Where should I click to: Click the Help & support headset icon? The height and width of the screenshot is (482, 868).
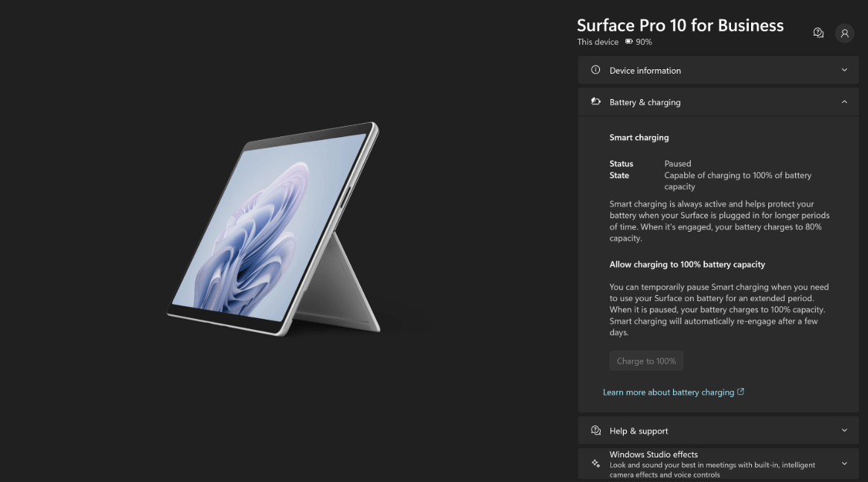[596, 431]
